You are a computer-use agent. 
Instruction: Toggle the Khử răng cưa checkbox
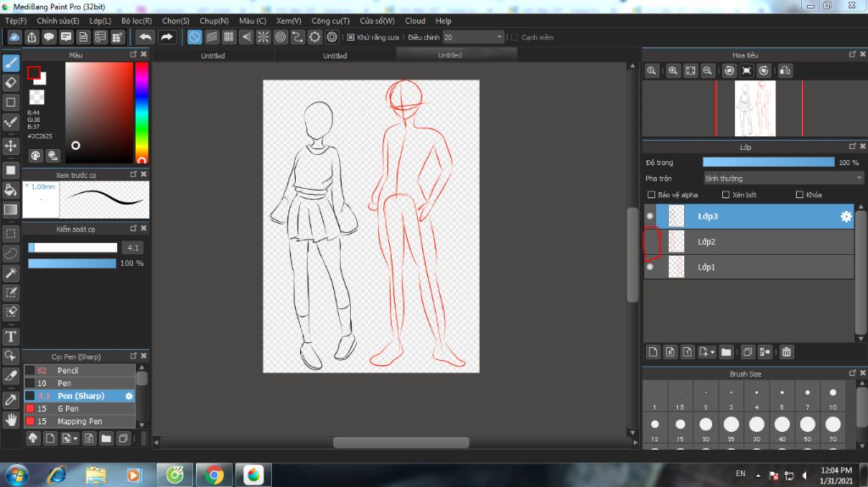coord(351,37)
